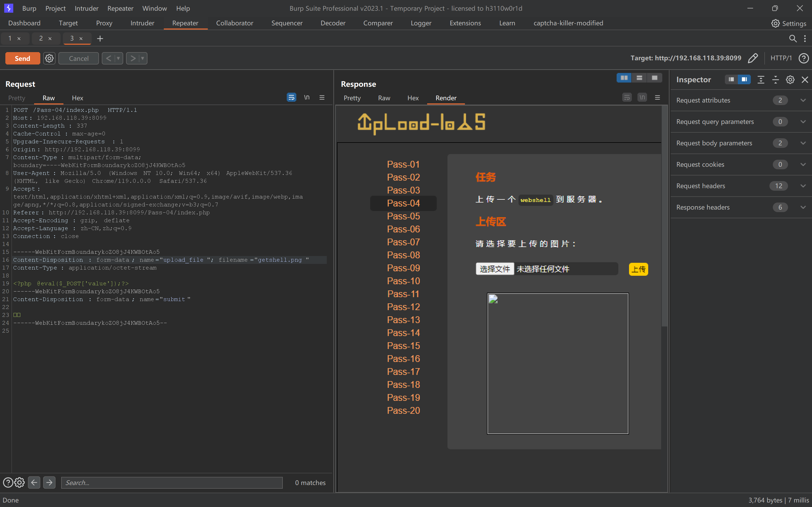The image size is (812, 507).
Task: Open the Repeater help question icon
Action: [x=803, y=58]
